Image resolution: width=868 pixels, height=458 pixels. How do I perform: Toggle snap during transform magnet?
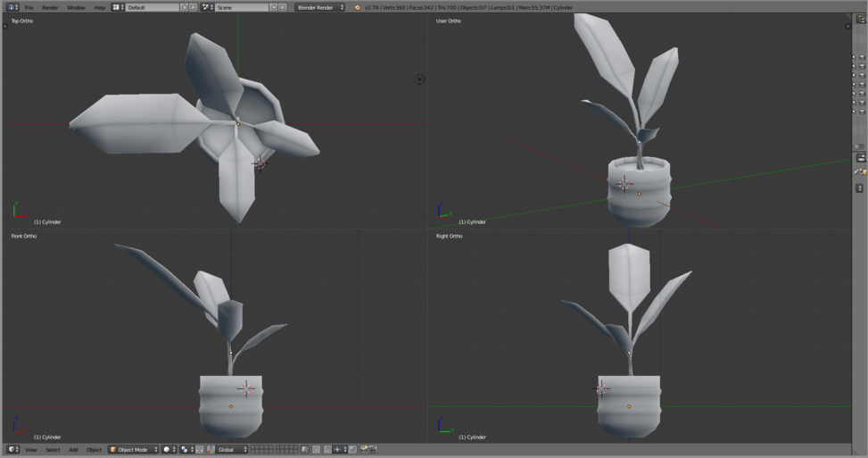coord(327,449)
